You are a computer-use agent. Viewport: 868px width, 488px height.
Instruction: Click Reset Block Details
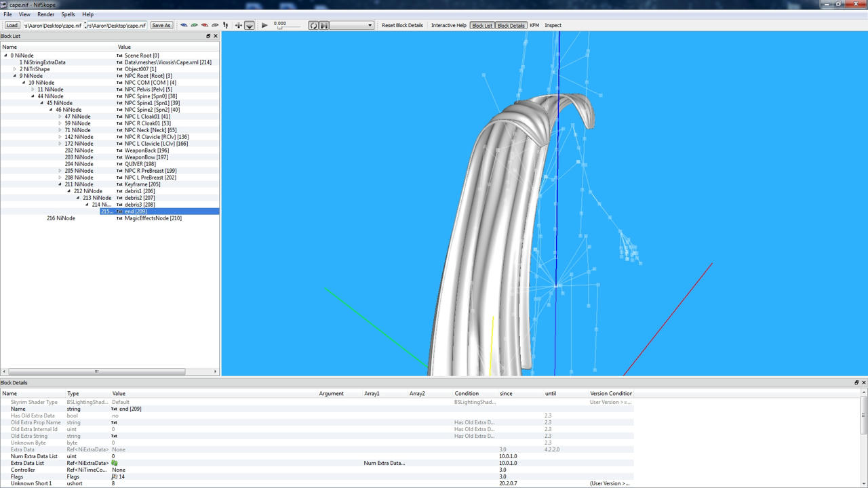(x=402, y=26)
